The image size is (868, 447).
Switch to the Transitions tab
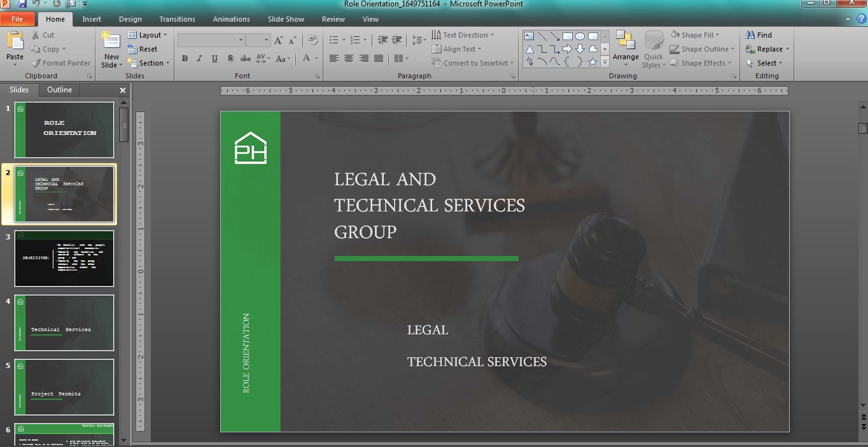point(178,19)
